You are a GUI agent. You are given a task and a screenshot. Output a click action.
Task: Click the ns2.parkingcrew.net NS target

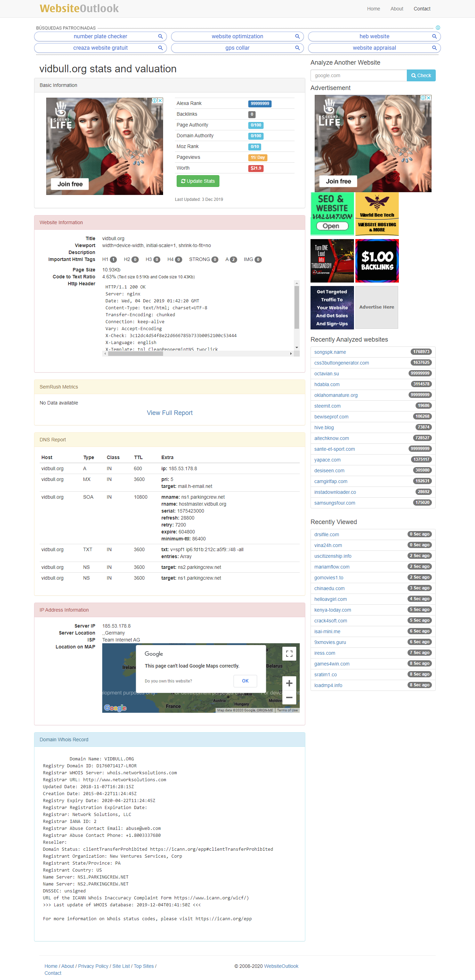200,567
